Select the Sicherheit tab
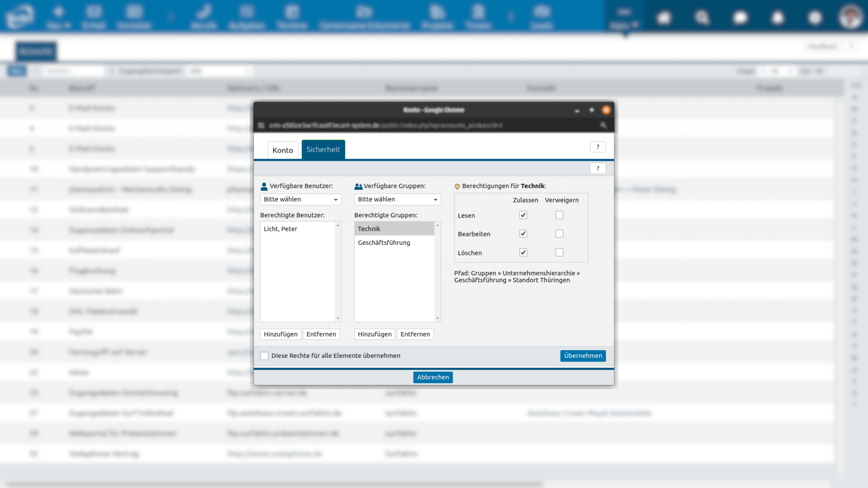Image resolution: width=868 pixels, height=488 pixels. [323, 150]
